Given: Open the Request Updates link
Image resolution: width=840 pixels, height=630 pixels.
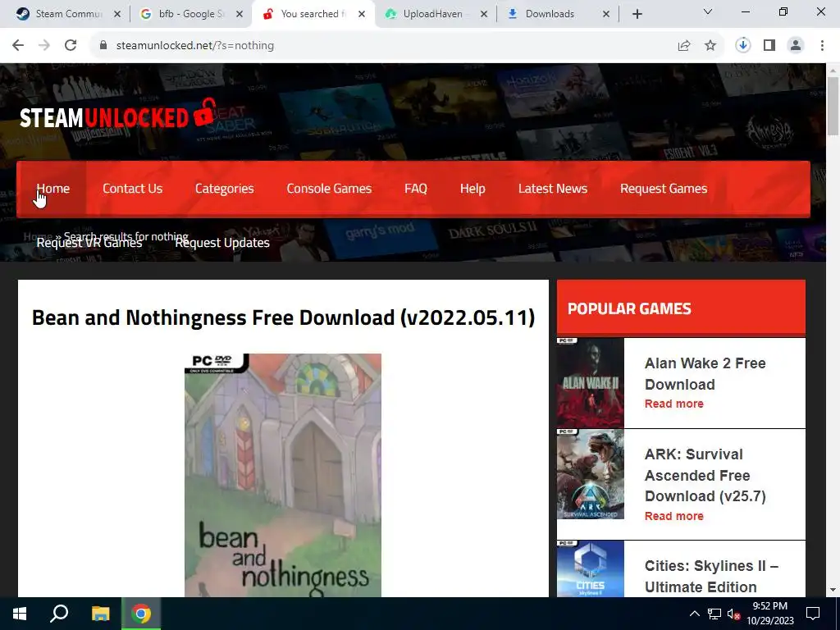Looking at the screenshot, I should pos(222,243).
